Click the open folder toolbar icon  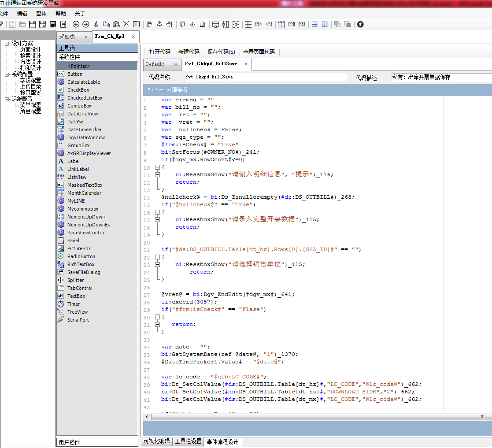pos(22,24)
